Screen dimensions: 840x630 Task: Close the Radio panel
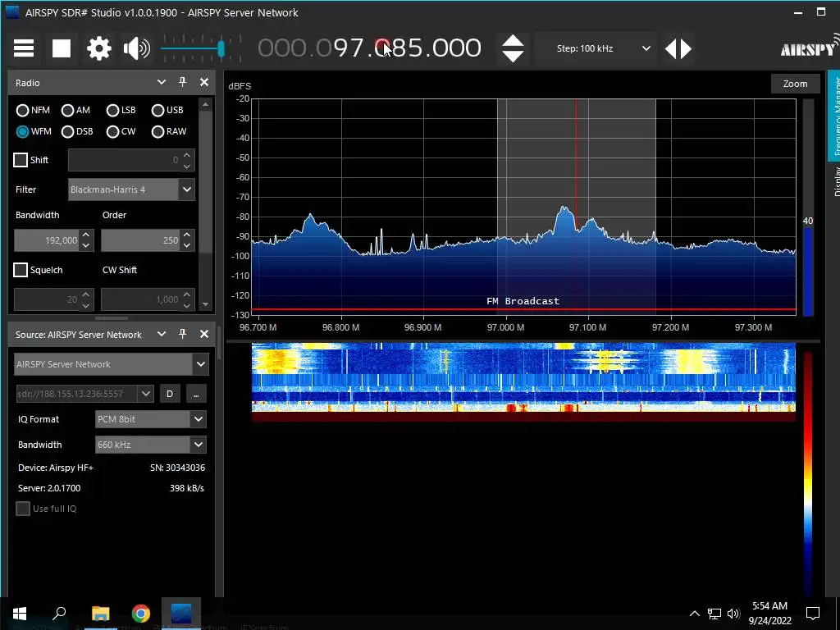click(x=204, y=82)
